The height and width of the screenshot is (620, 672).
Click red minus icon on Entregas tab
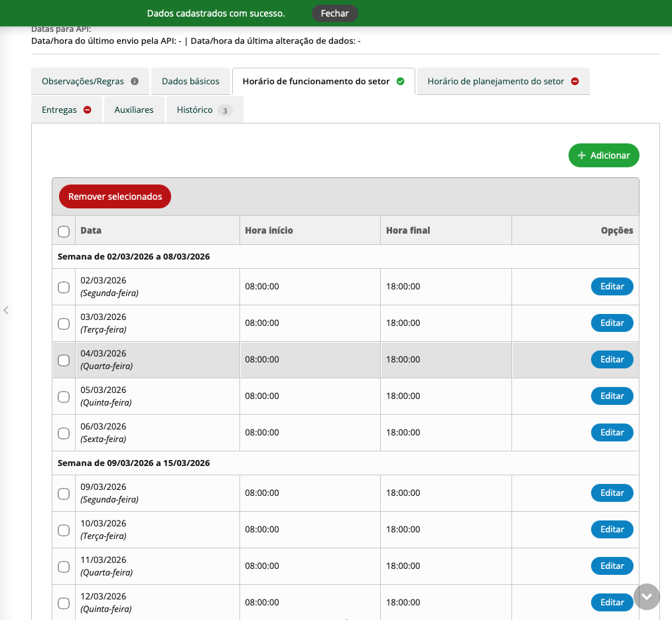click(87, 110)
